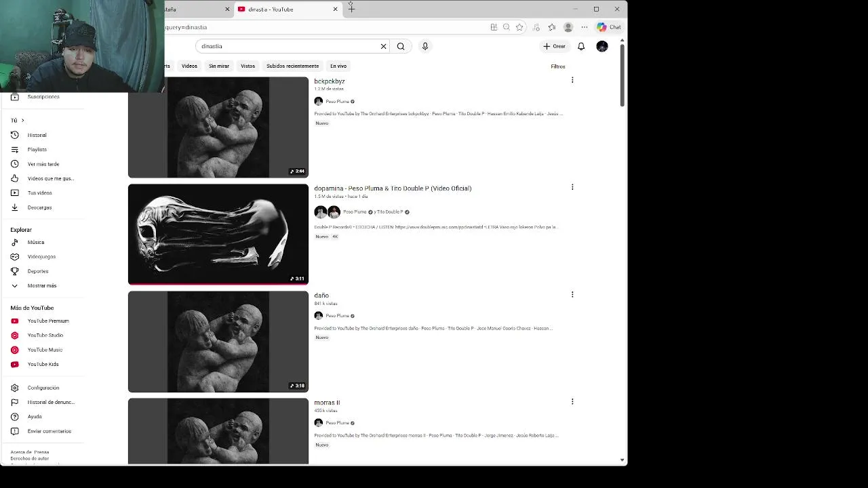Image resolution: width=868 pixels, height=488 pixels.
Task: Select the Vistos filter chip
Action: [248, 66]
